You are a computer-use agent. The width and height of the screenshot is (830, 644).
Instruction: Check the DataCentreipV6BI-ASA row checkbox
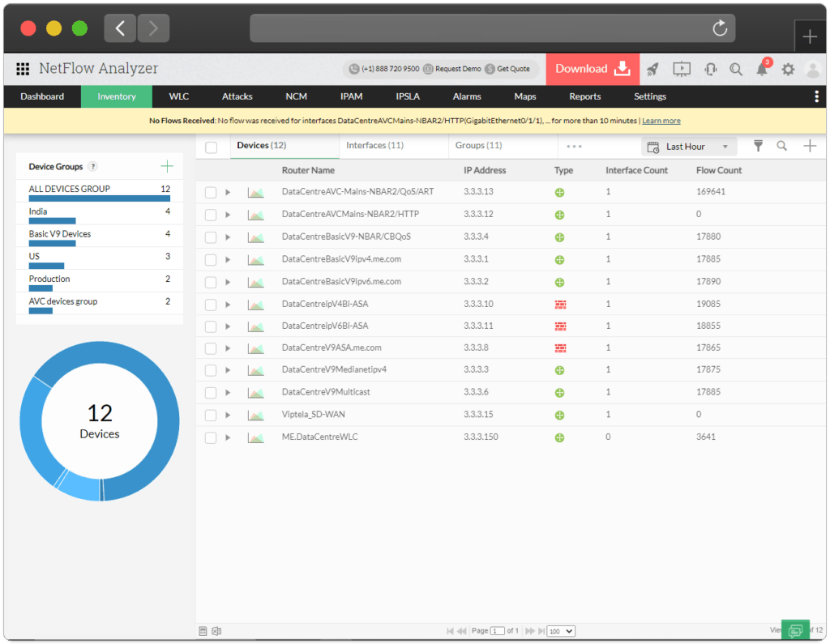pos(211,326)
